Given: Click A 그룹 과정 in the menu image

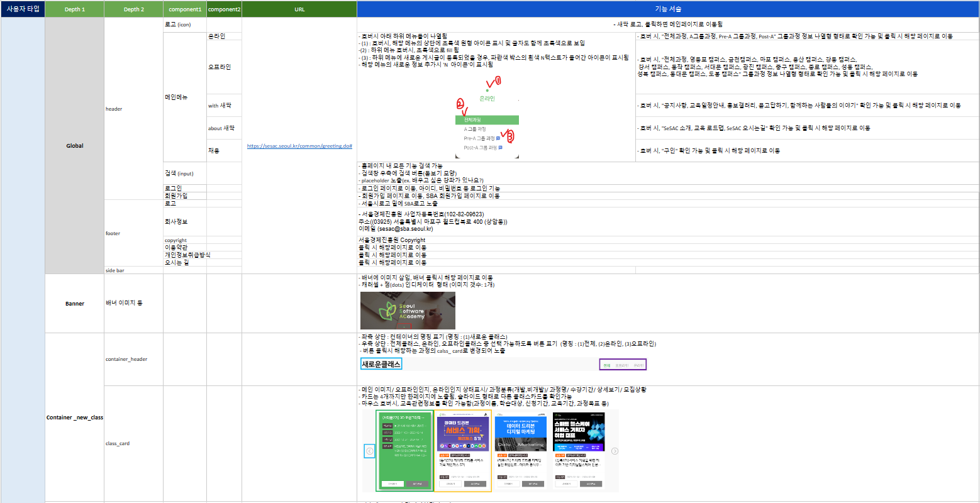Looking at the screenshot, I should (x=475, y=129).
